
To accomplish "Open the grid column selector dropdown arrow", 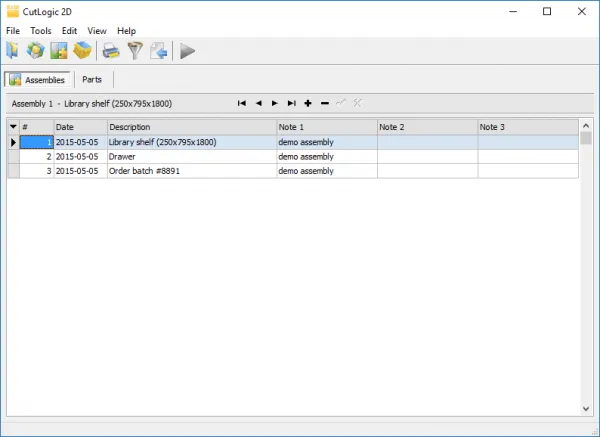I will [x=13, y=127].
